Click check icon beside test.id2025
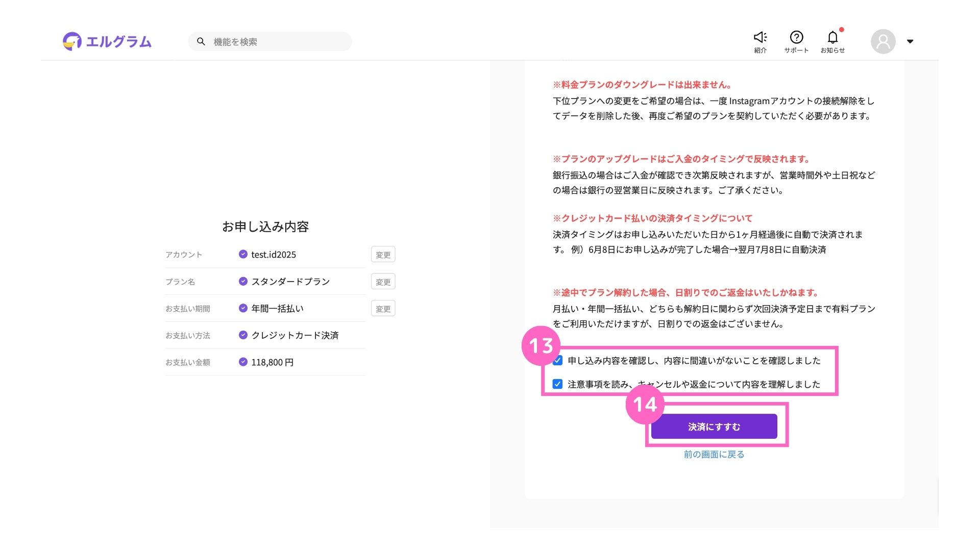The image size is (980, 551). (243, 254)
